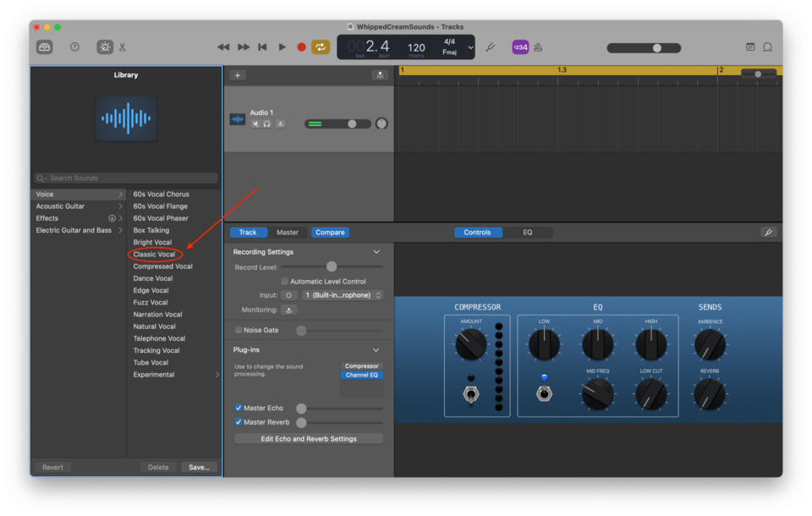Open the Compressor plug-in slot
812x516 pixels.
361,366
